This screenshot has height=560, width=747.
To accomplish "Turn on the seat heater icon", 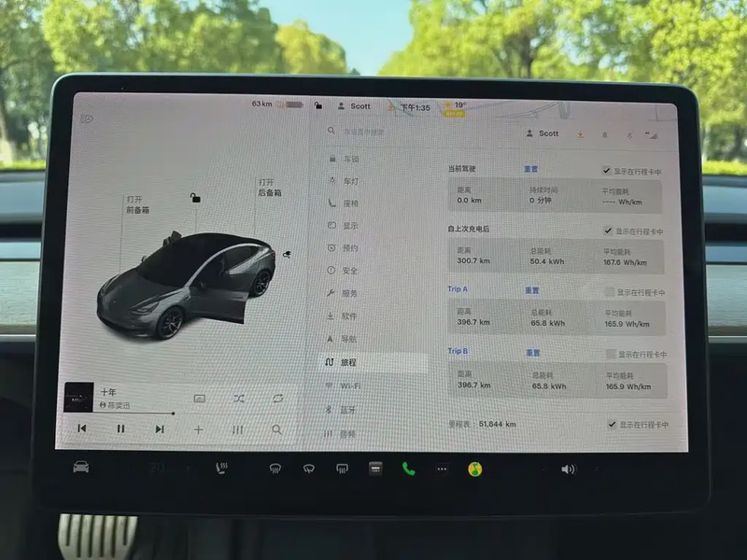I will click(224, 468).
